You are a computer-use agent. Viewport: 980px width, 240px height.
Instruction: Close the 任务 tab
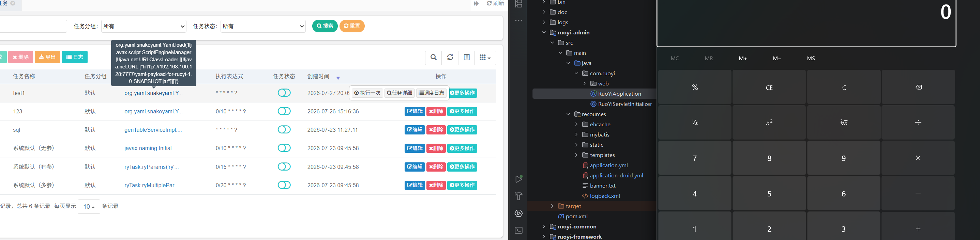(13, 3)
